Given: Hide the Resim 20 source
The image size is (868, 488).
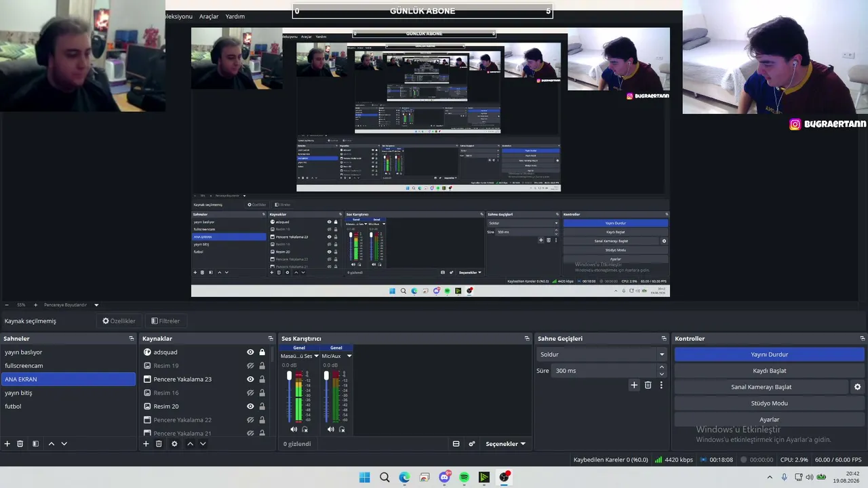Looking at the screenshot, I should pos(250,407).
